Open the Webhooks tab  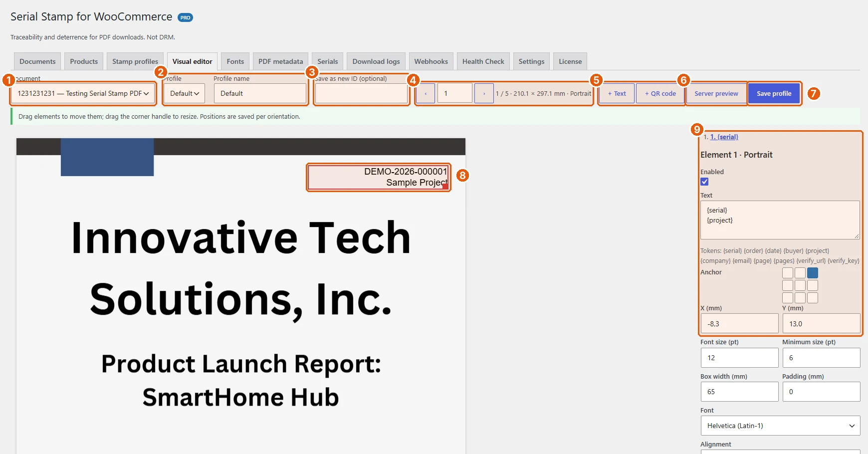pyautogui.click(x=431, y=61)
